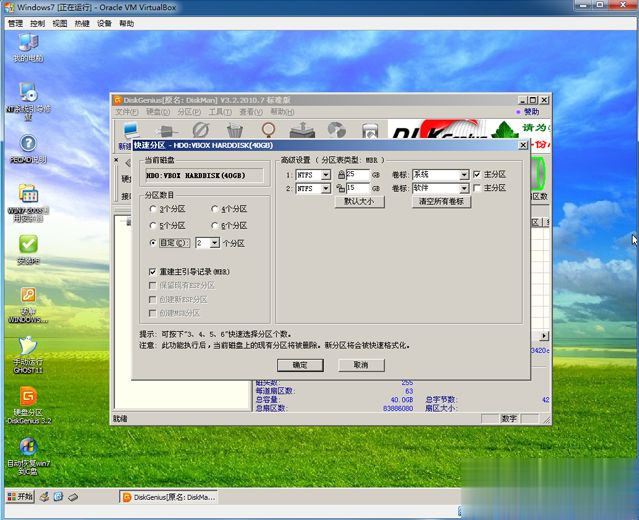Image resolution: width=639 pixels, height=520 pixels.
Task: Open the green checkmark installer icon
Action: tap(28, 250)
